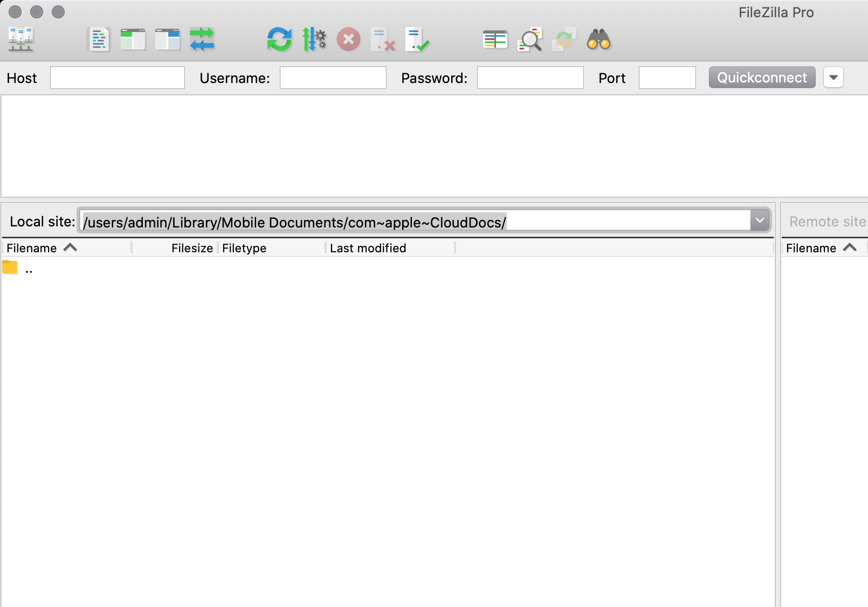The image size is (868, 607).
Task: Sort local list by Filesize column
Action: point(175,248)
